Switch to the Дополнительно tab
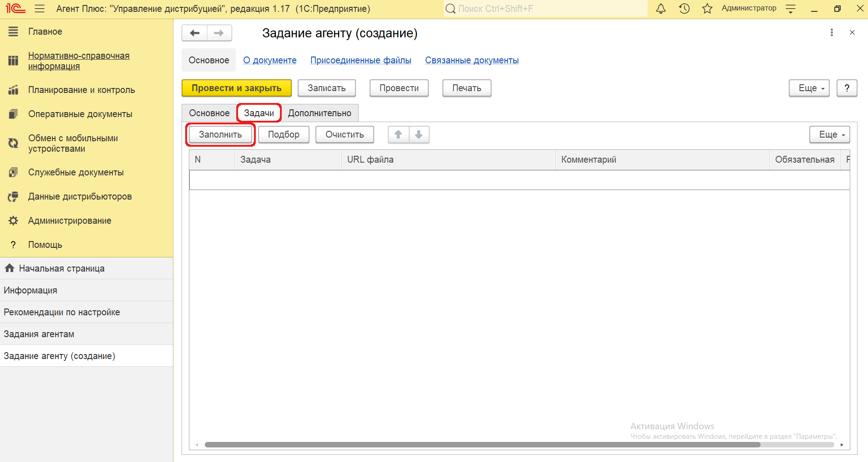 click(320, 113)
